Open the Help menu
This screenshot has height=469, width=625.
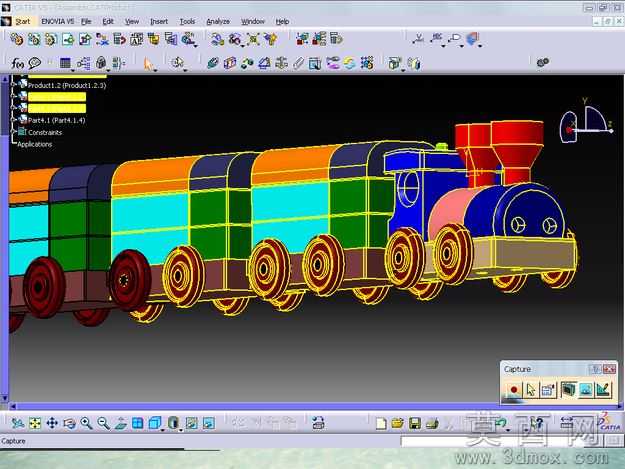[x=282, y=22]
